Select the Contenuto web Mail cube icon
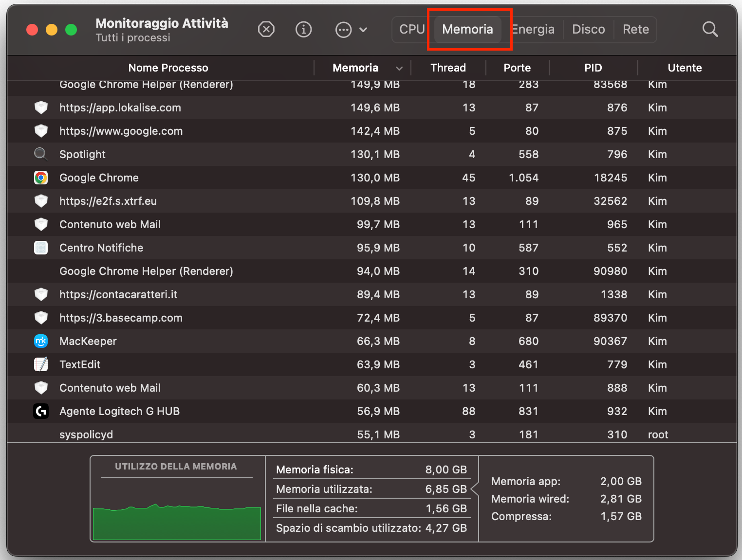Image resolution: width=742 pixels, height=560 pixels. 41,224
